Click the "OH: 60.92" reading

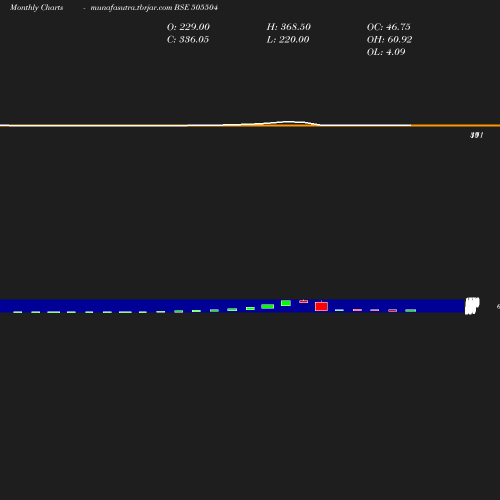coord(389,40)
